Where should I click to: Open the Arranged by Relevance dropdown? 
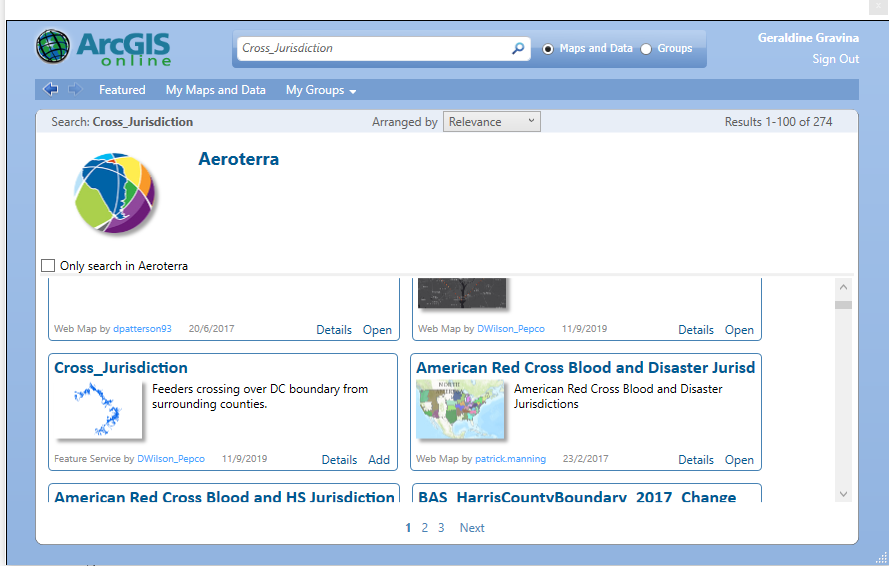[x=492, y=121]
